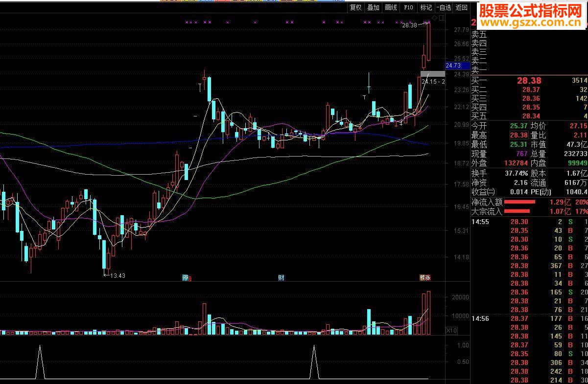This screenshot has height=384, width=588.
Task: Click the 1.07亿 block inflow amount
Action: [x=561, y=211]
